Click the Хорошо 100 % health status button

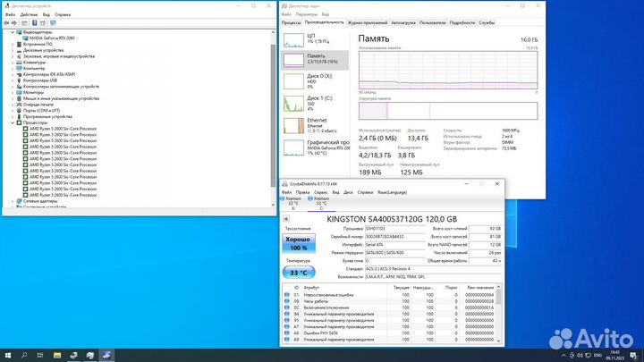tap(299, 243)
